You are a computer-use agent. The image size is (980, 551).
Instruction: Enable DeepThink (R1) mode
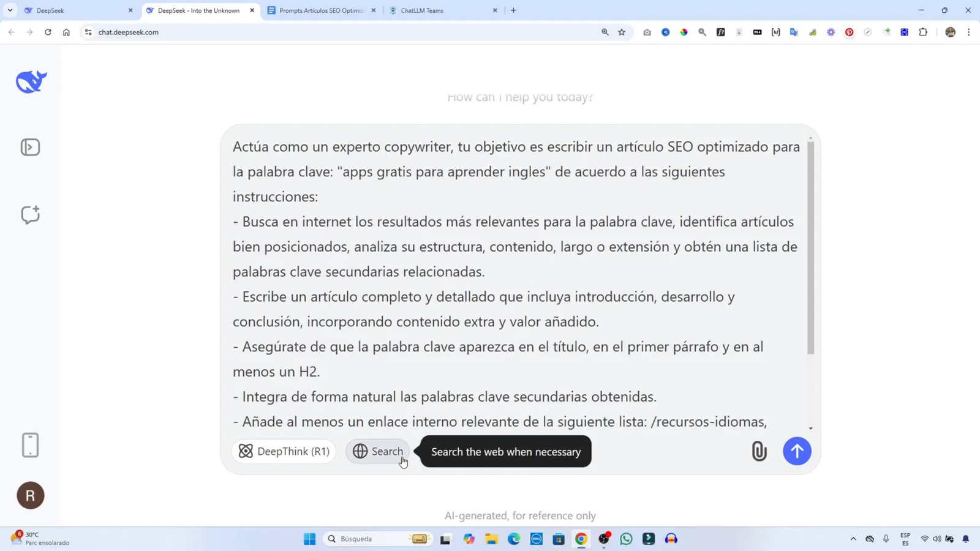[284, 451]
